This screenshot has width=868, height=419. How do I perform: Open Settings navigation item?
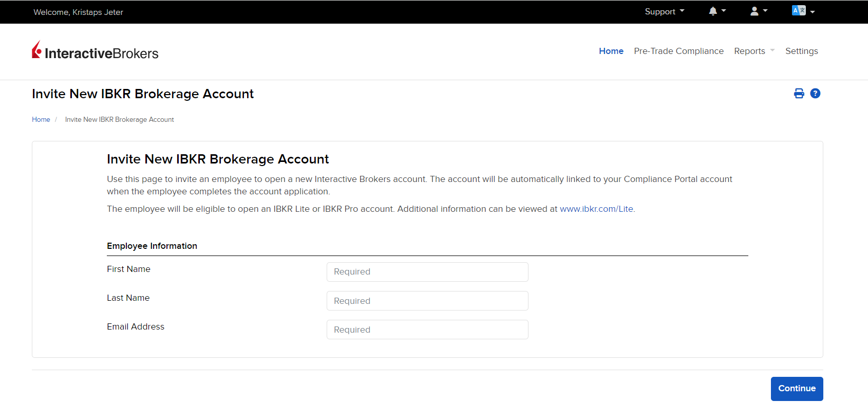coord(801,51)
